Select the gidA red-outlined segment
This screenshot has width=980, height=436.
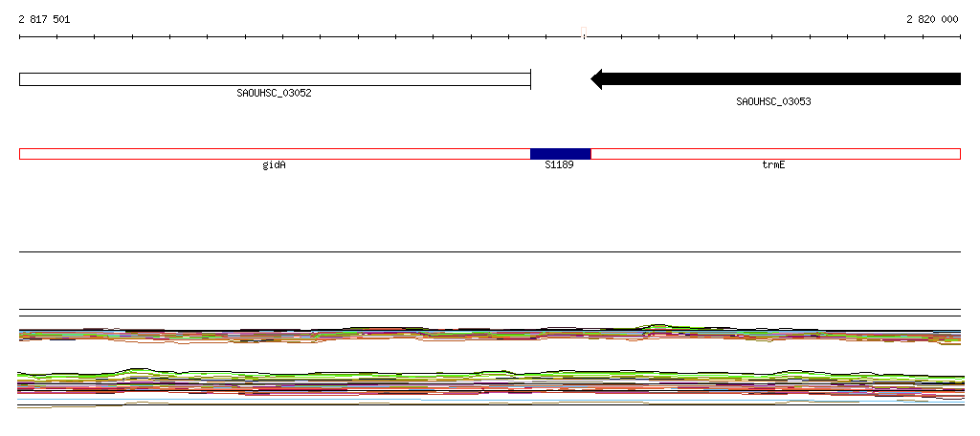(x=275, y=154)
